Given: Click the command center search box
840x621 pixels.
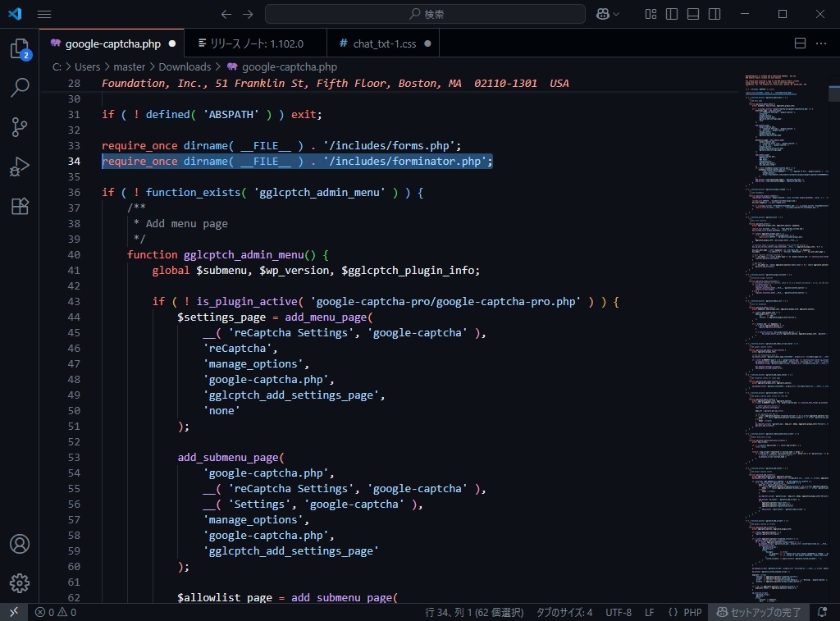Looking at the screenshot, I should 425,14.
